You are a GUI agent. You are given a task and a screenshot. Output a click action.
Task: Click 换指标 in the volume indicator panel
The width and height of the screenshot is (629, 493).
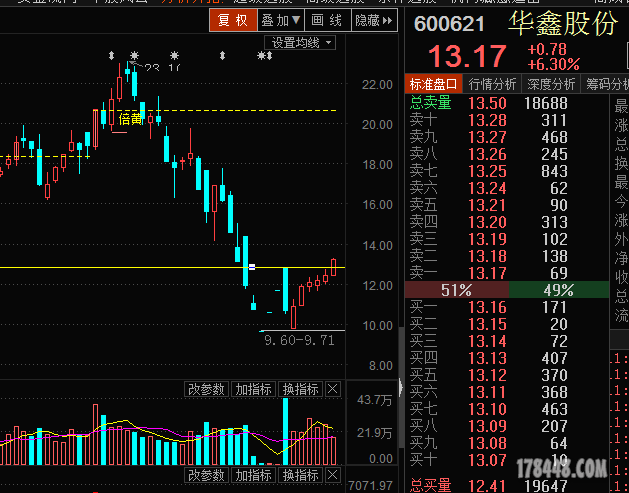pos(300,389)
